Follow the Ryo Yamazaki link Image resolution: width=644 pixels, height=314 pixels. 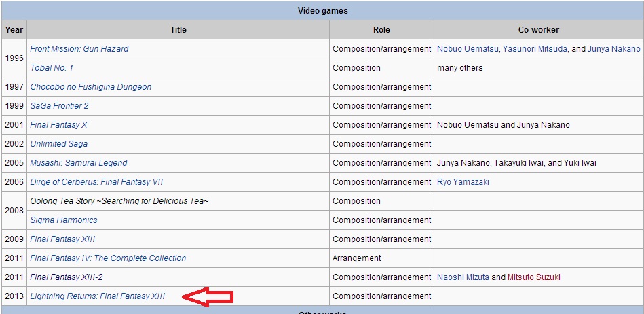[x=463, y=182]
